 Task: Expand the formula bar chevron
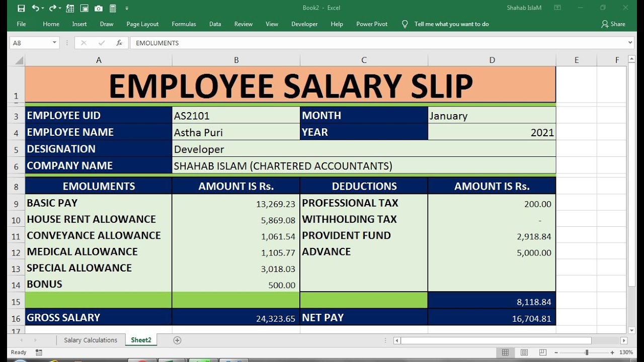point(630,43)
